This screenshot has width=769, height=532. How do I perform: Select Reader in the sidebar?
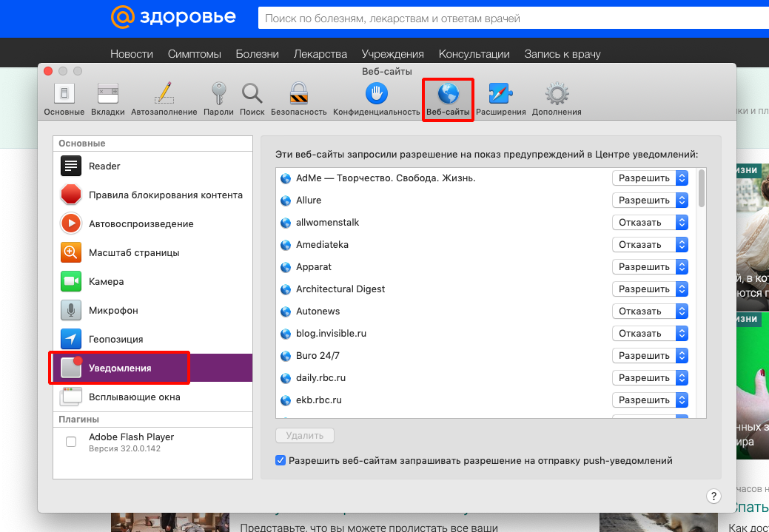153,166
